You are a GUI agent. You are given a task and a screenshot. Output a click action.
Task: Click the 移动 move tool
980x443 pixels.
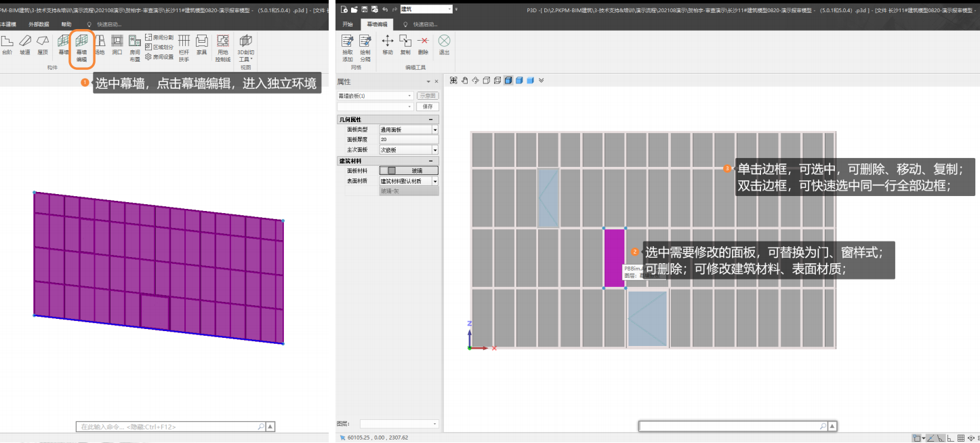pyautogui.click(x=388, y=45)
